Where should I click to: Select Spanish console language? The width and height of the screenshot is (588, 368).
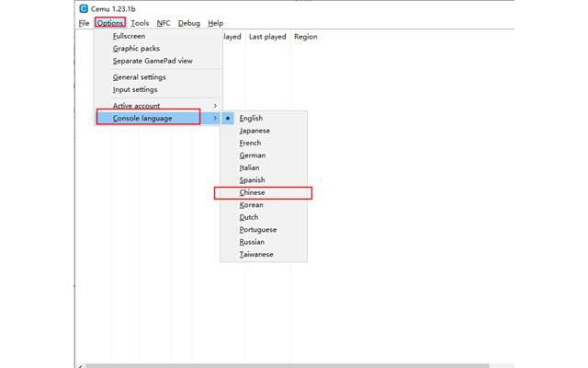tap(264, 180)
